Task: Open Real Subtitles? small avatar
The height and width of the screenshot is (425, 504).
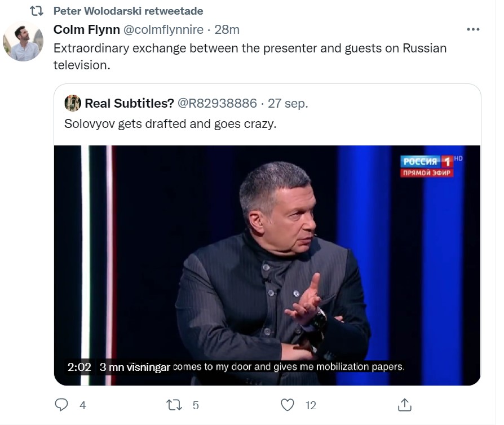Action: [73, 103]
